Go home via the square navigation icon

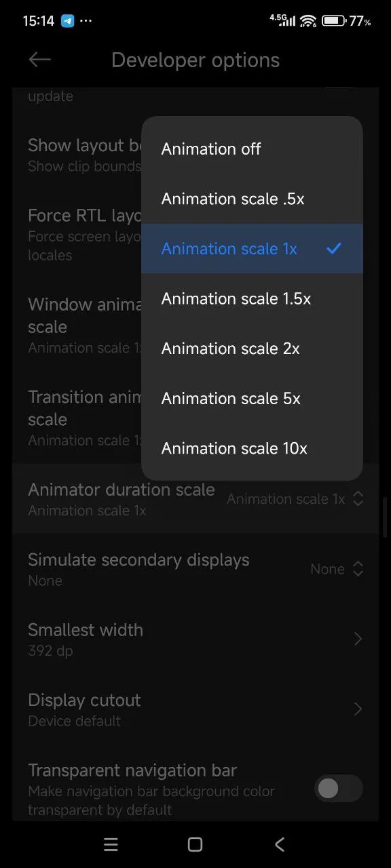tap(195, 844)
